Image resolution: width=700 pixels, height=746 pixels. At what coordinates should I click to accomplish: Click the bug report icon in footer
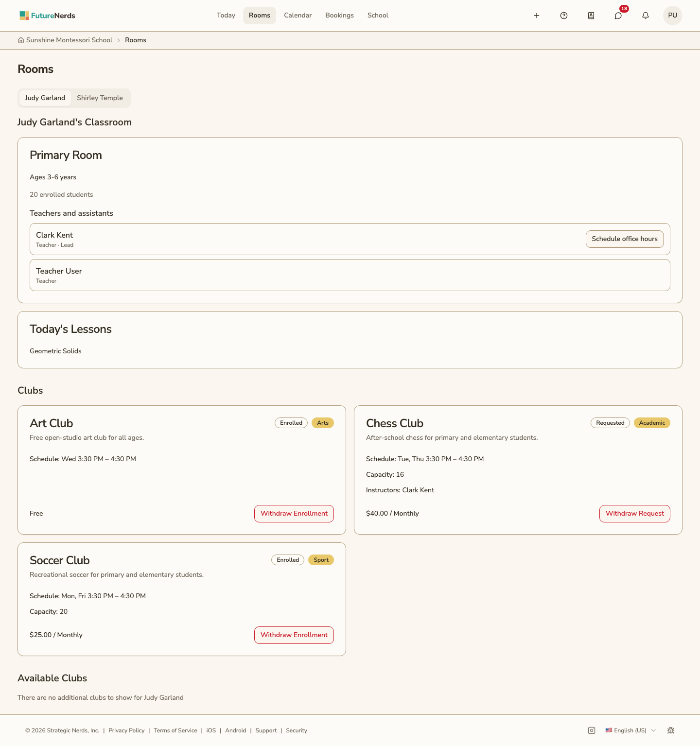tap(671, 730)
